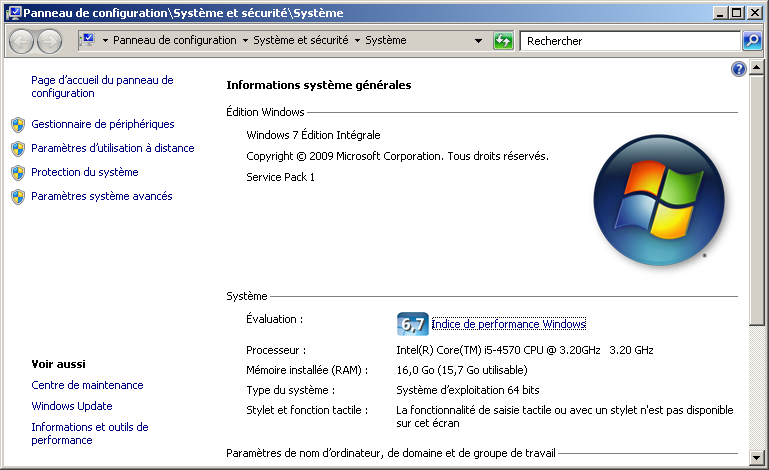Viewport: 769px width, 470px height.
Task: Maximize the Système window
Action: coord(737,13)
